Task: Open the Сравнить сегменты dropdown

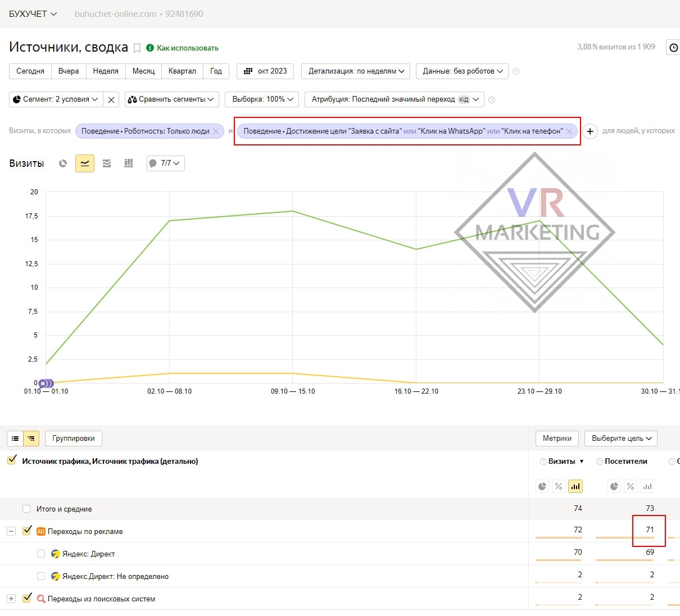Action: pyautogui.click(x=171, y=99)
